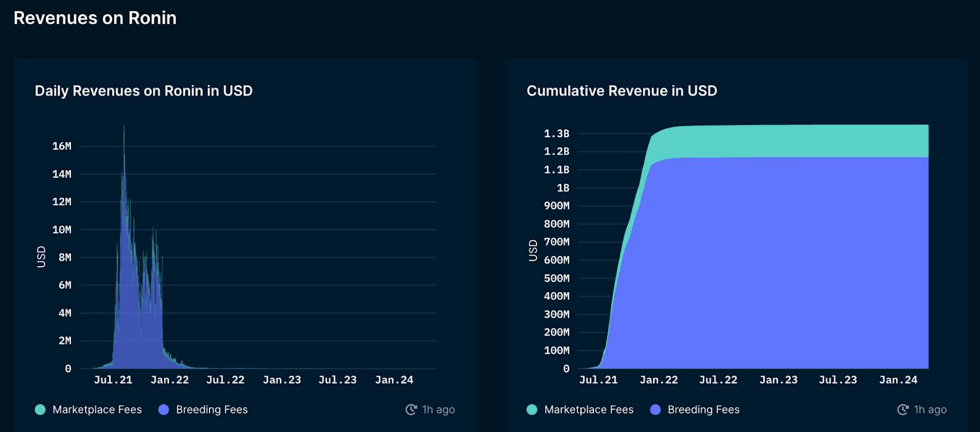
Task: Click the 1.3B y-axis label
Action: 557,133
